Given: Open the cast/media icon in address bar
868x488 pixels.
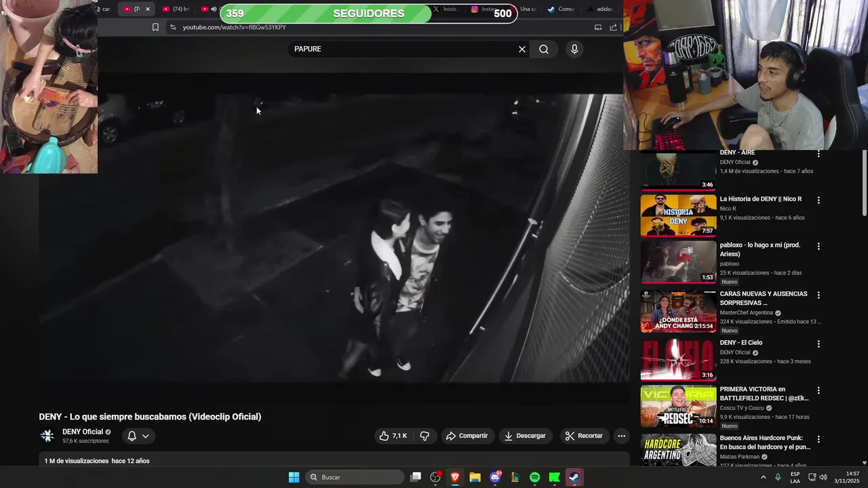Looking at the screenshot, I should tap(598, 27).
